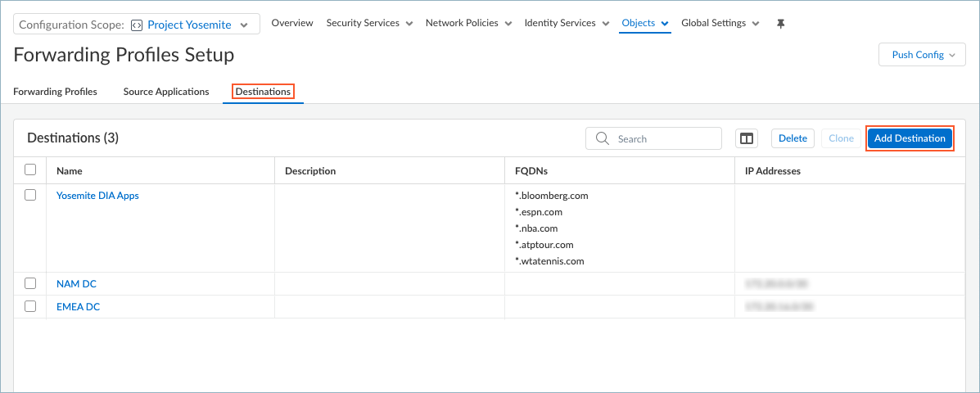Go to the Overview menu item

point(292,24)
